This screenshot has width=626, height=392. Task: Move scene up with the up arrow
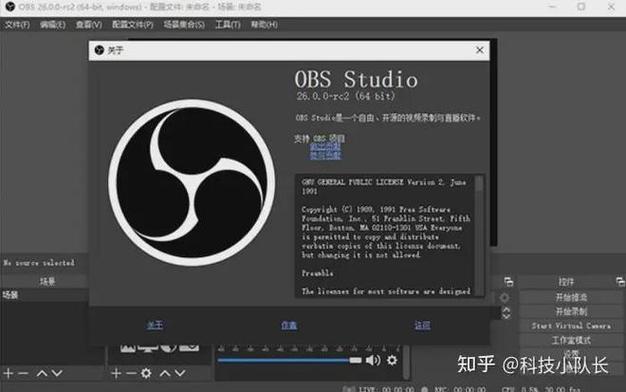[x=42, y=374]
